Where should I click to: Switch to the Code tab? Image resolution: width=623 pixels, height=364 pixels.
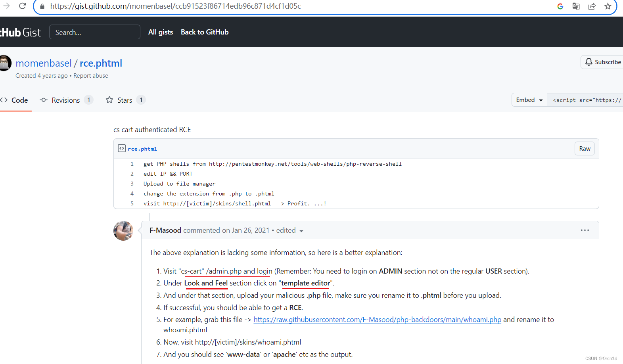pos(14,100)
